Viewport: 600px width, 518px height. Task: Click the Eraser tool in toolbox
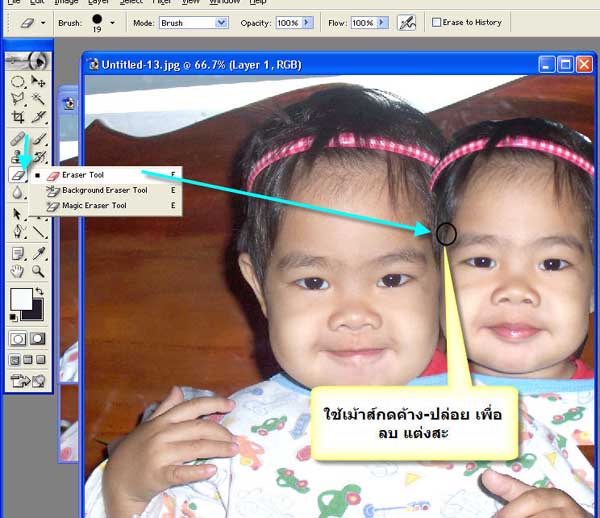click(17, 175)
